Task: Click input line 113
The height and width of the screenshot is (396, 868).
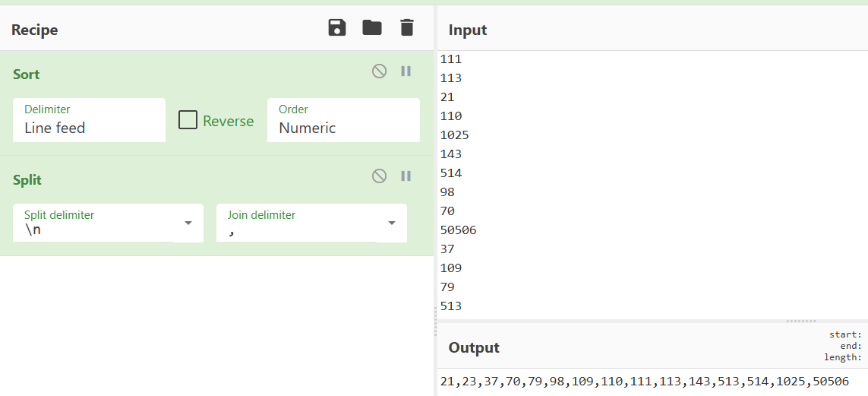Action: 450,78
